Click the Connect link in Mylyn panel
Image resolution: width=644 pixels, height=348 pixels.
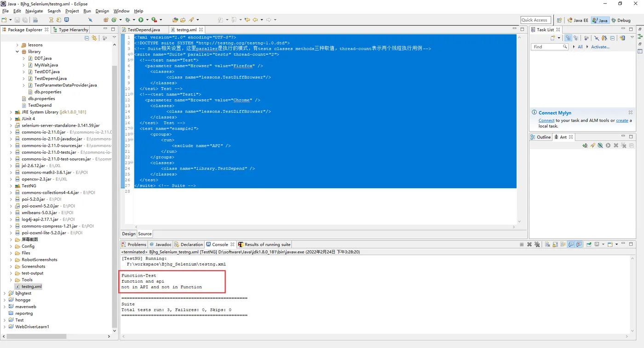click(546, 121)
